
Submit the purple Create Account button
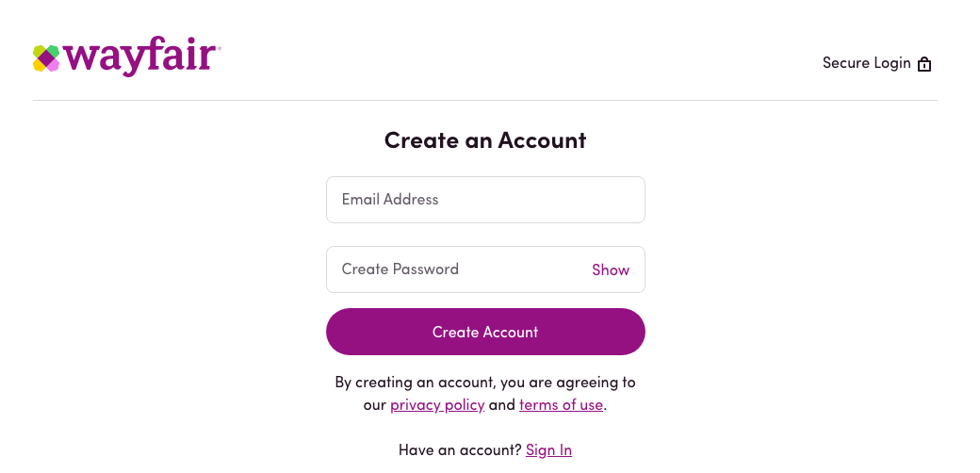[485, 332]
